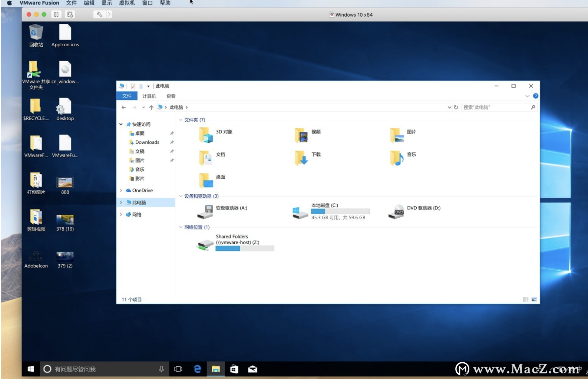Select the 379 (2) image thumbnail
This screenshot has width=588, height=379.
pyautogui.click(x=65, y=259)
